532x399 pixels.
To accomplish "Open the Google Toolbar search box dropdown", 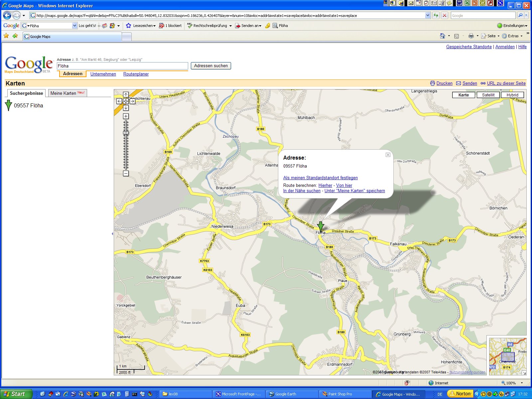I will pyautogui.click(x=74, y=26).
